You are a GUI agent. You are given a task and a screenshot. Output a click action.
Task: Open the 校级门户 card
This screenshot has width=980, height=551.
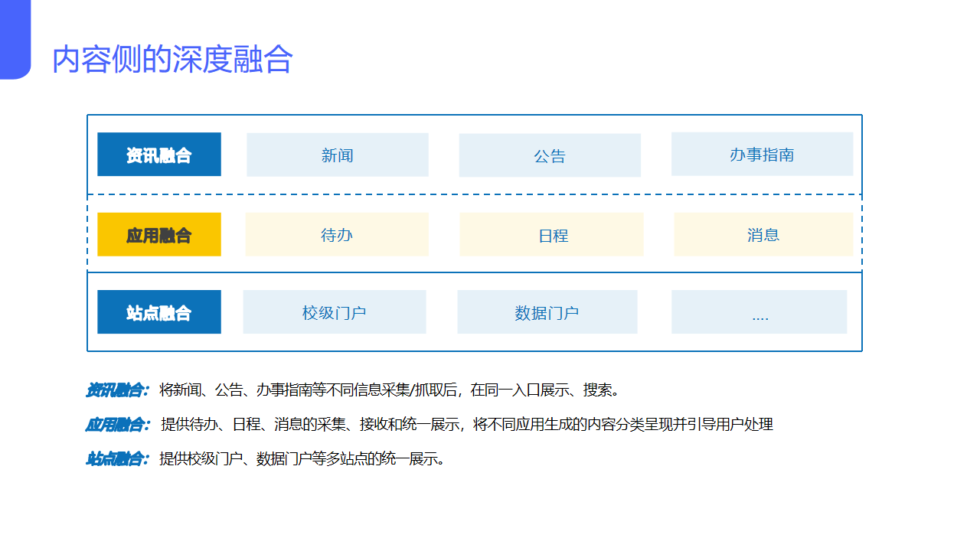[334, 311]
